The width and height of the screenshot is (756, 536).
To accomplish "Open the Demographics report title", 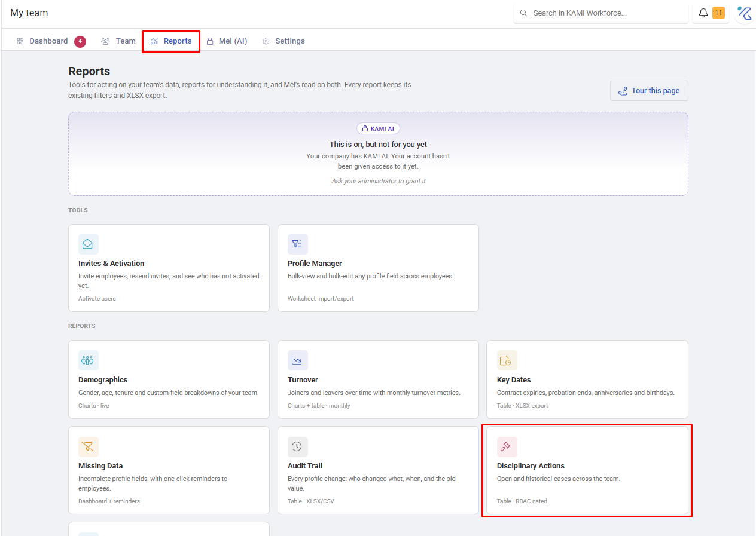I will point(103,379).
